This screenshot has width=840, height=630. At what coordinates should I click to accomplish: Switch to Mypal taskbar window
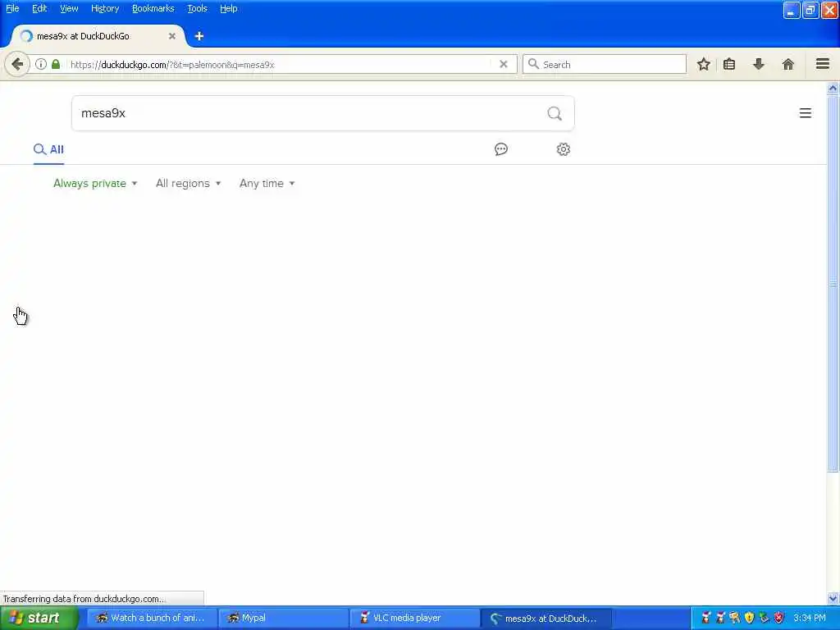pyautogui.click(x=283, y=619)
